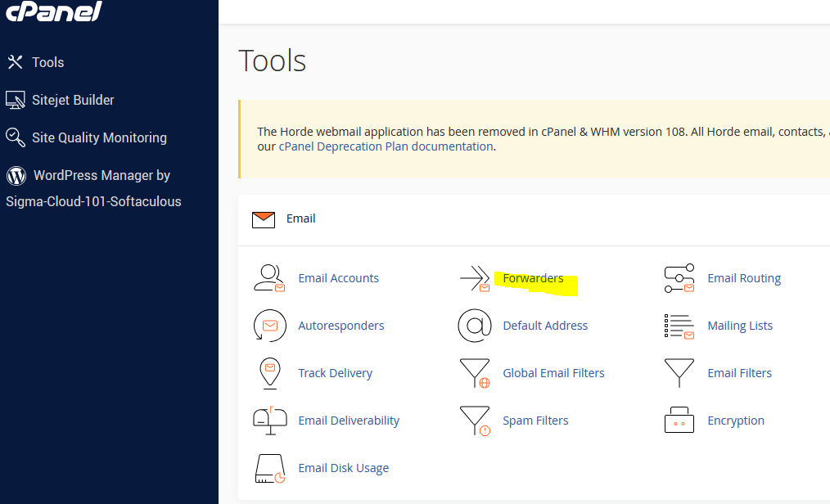Collapse the Email section header

300,218
